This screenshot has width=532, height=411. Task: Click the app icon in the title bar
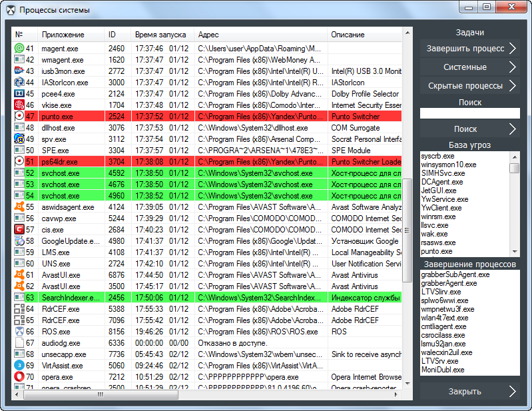(10, 10)
